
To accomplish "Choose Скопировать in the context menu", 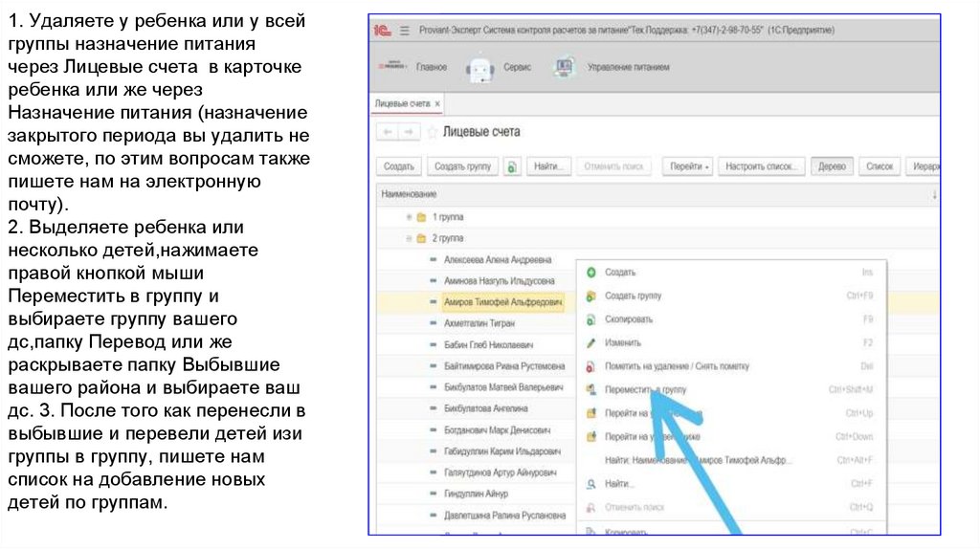I will (x=730, y=319).
